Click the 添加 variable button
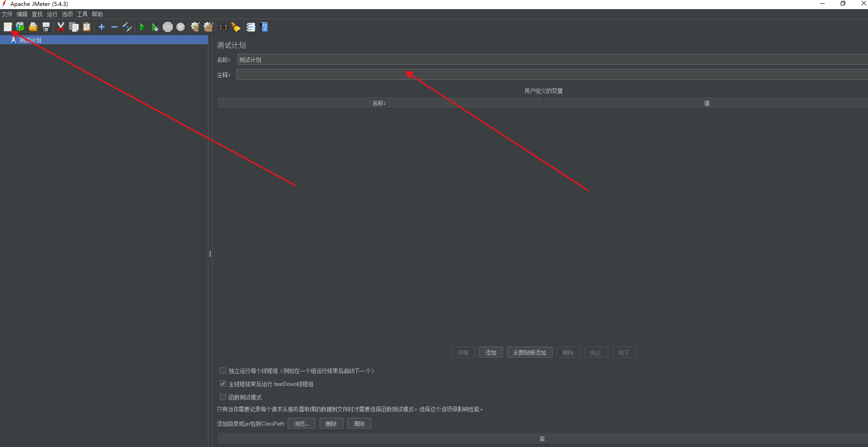Viewport: 868px width, 447px height. [x=491, y=353]
